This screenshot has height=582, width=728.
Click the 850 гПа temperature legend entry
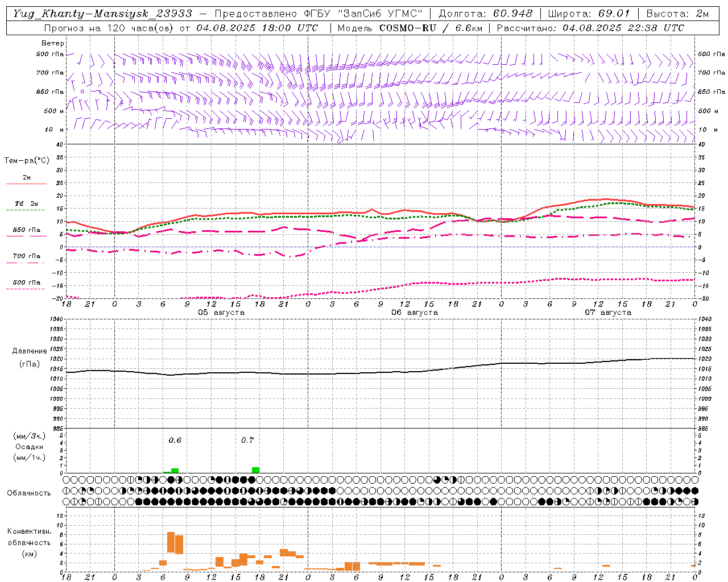point(27,230)
